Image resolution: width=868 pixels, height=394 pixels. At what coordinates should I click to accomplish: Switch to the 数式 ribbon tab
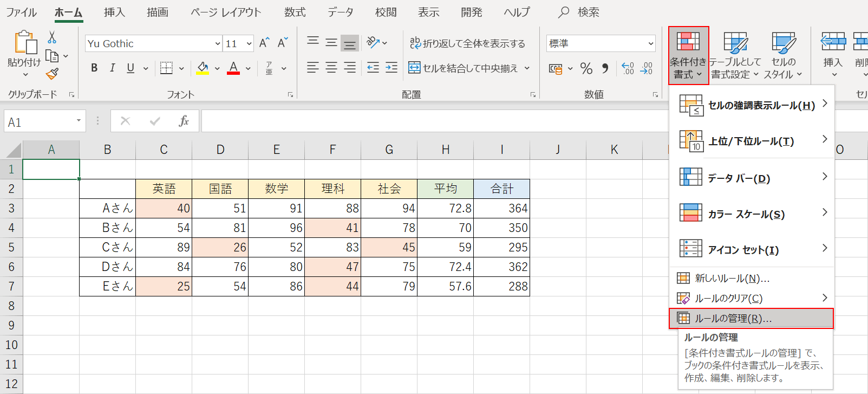tap(295, 12)
